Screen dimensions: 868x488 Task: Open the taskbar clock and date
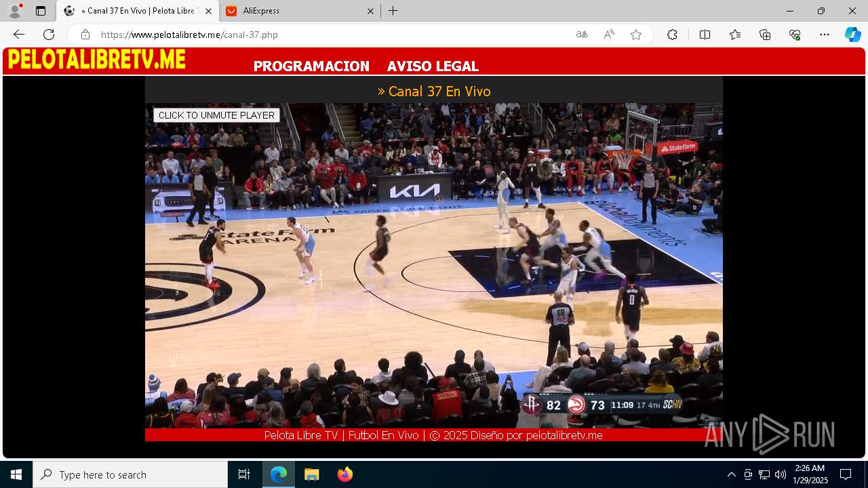click(x=810, y=474)
